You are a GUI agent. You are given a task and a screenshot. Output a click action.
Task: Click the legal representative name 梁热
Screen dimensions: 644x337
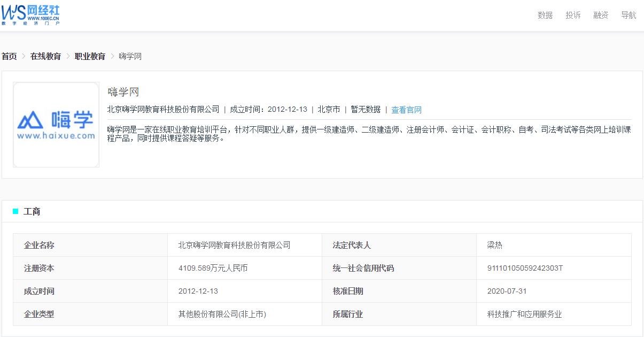[495, 245]
